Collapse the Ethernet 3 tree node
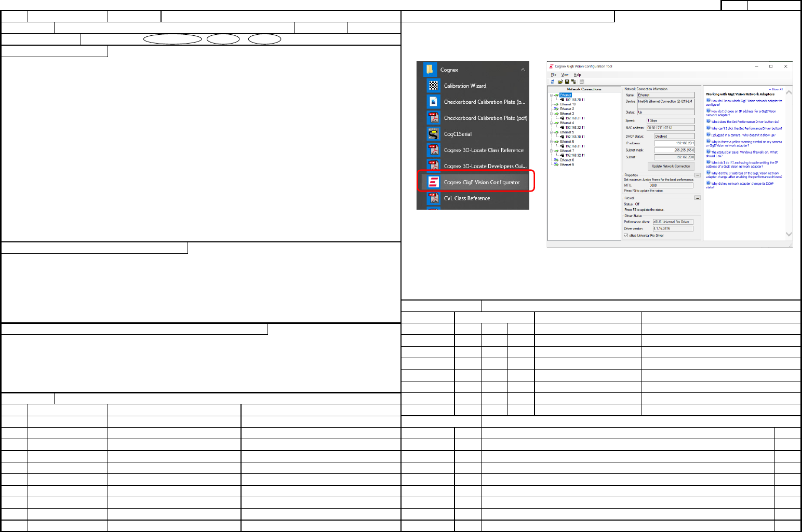The image size is (802, 532). coord(552,114)
